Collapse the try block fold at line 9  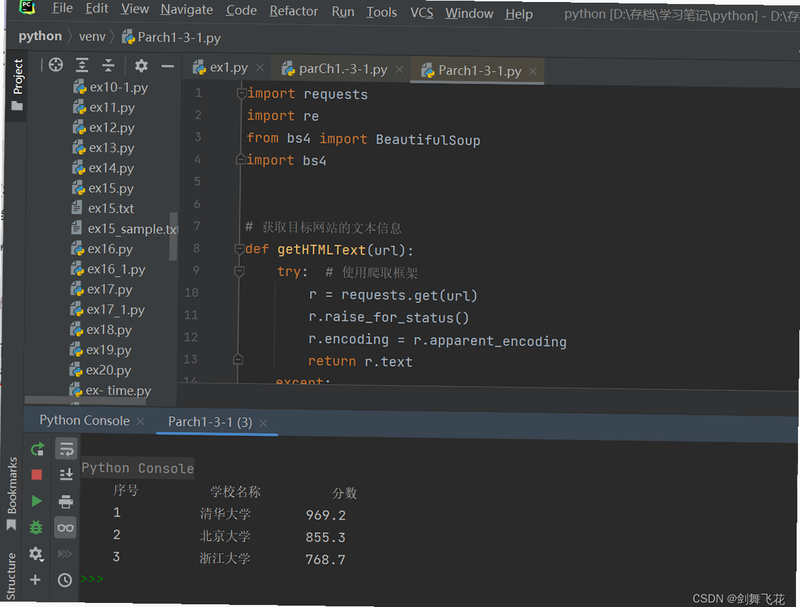[239, 271]
